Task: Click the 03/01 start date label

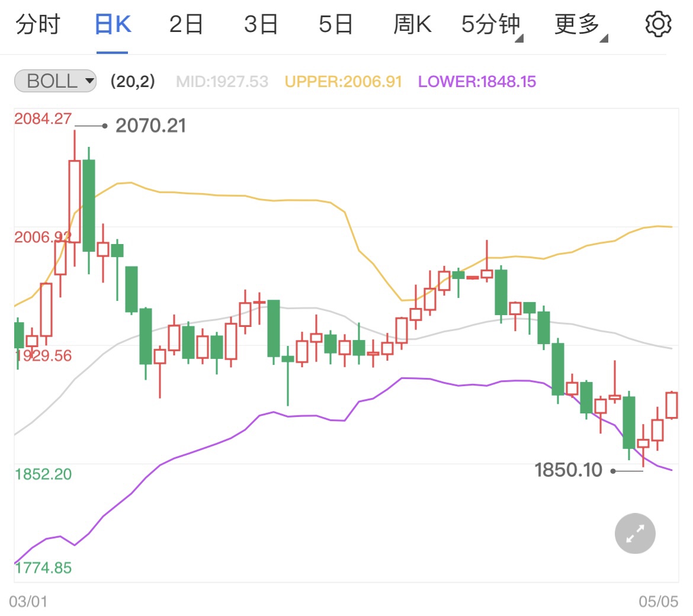Action: click(x=28, y=602)
